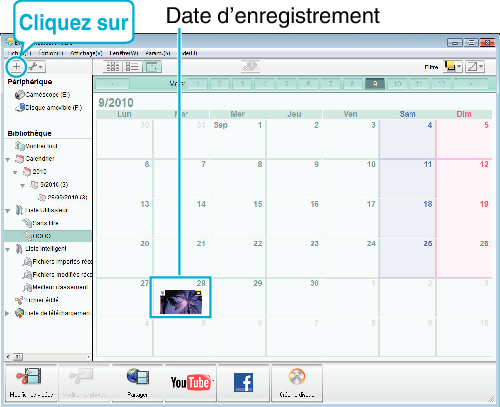Switch to thumbnail grid view

point(112,67)
